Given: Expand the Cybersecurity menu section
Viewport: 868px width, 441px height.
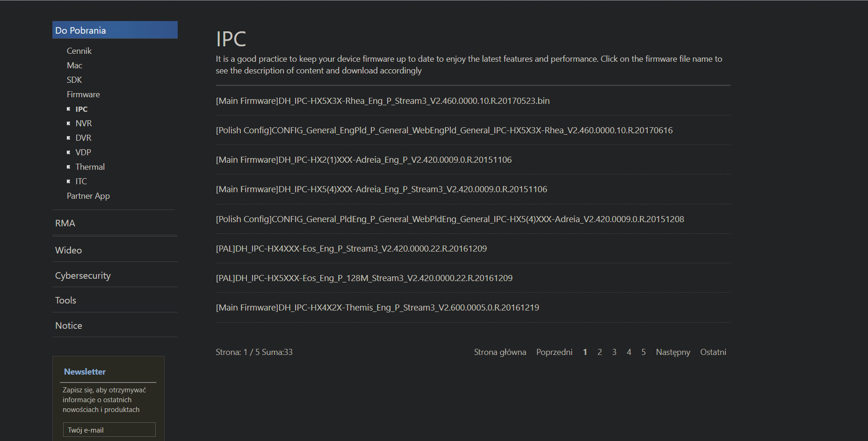Looking at the screenshot, I should 83,275.
